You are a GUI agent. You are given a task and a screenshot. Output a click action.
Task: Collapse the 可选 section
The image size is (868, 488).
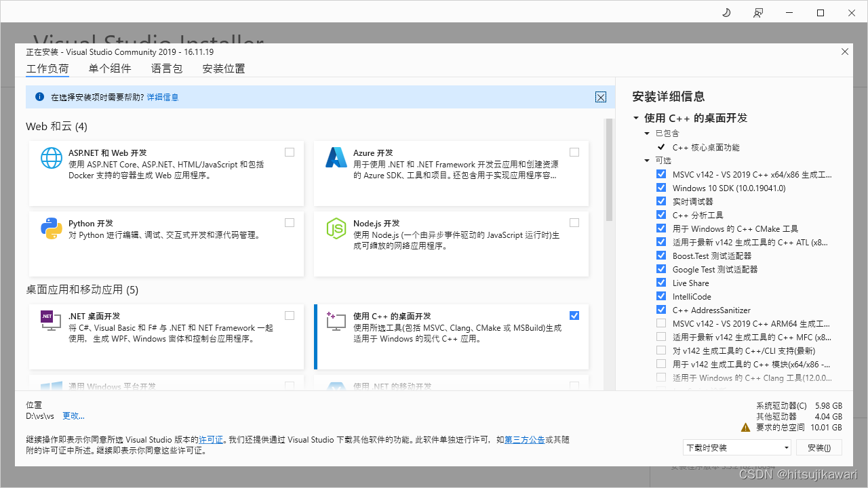647,161
